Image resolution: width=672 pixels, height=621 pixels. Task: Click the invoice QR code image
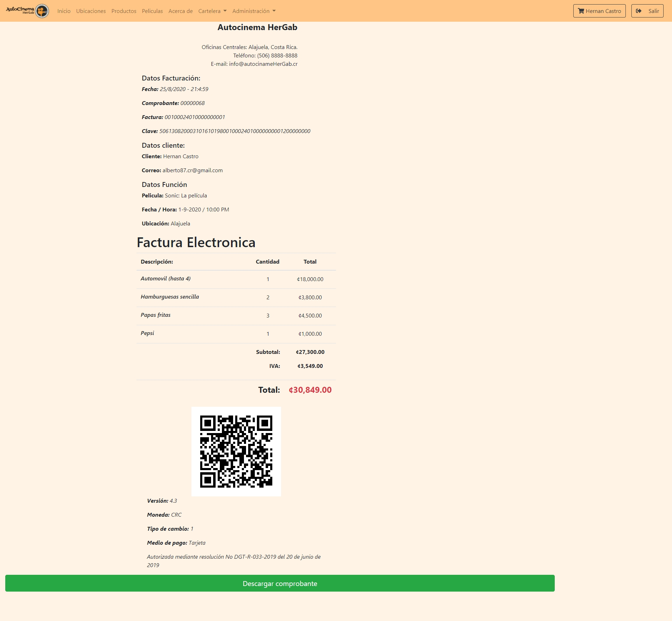pyautogui.click(x=236, y=451)
